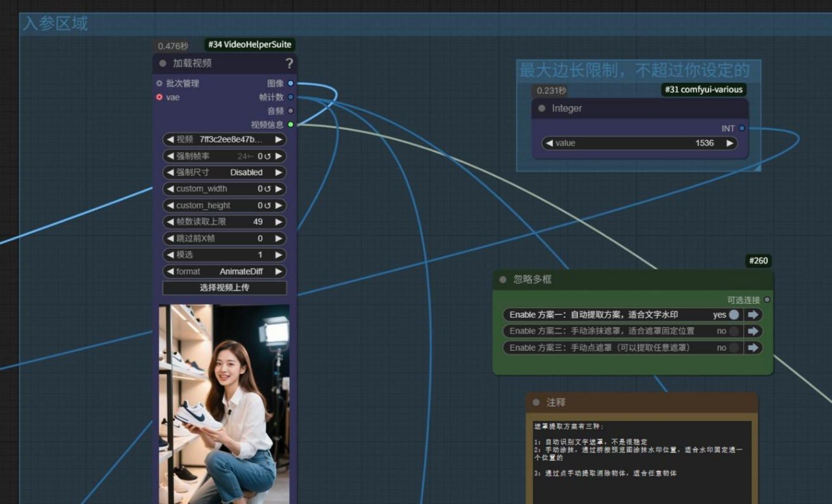Viewport: 832px width, 504px height.
Task: Click the video preview of woman holding sneaker
Action: pyautogui.click(x=224, y=404)
